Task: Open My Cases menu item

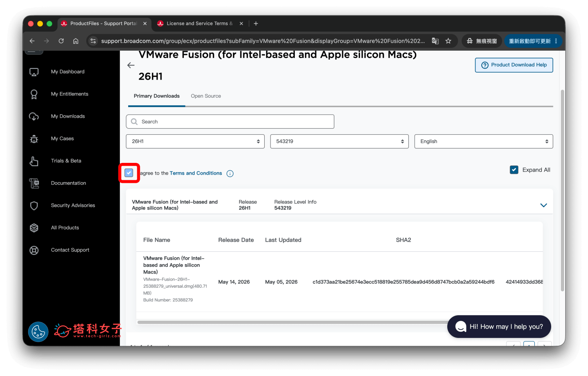Action: [x=62, y=139]
